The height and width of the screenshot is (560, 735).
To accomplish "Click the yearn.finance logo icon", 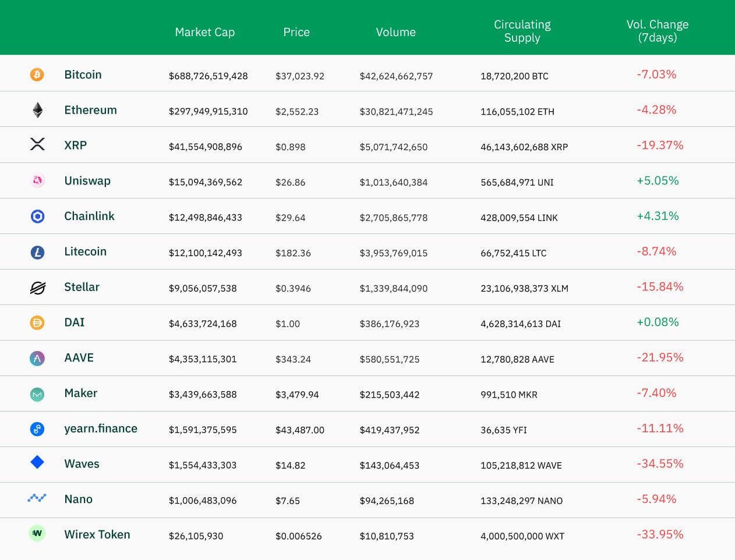I will coord(37,429).
